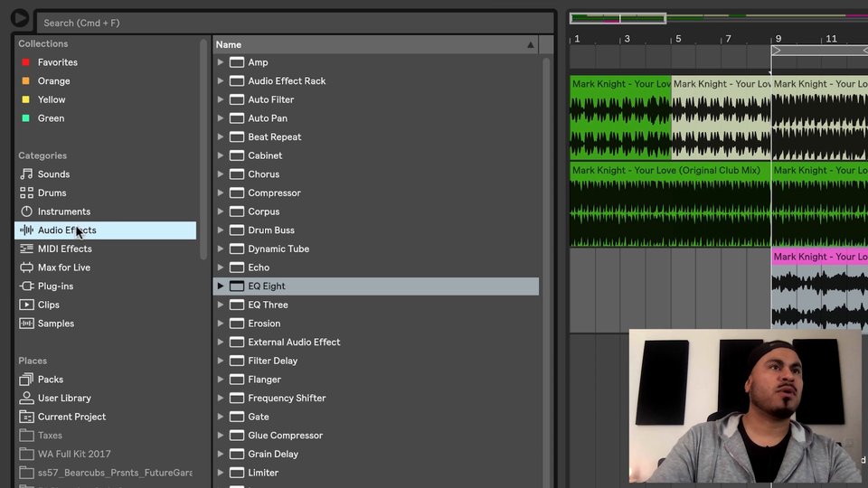Click the device list scrollbar
Screen dimensions: 868x488
(x=546, y=271)
